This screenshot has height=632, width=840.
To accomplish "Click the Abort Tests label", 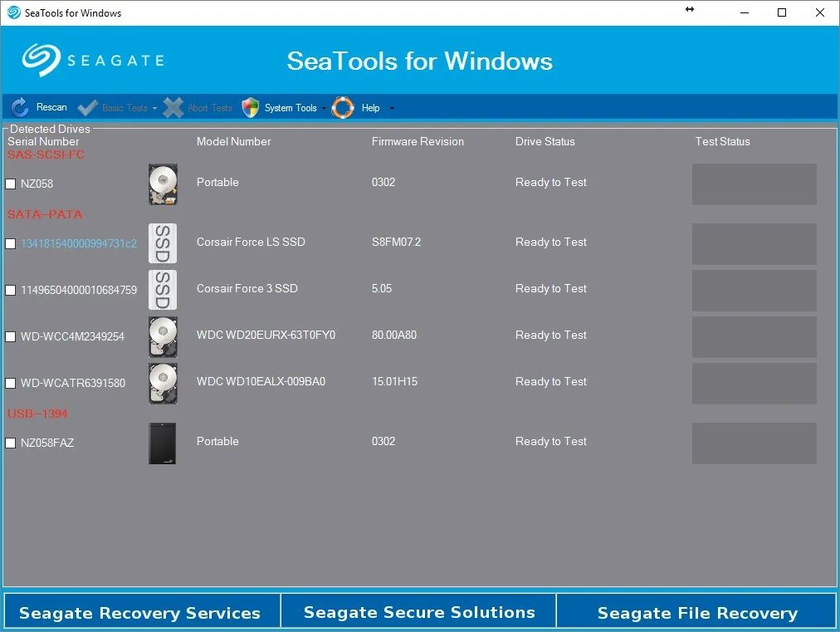I will pos(209,108).
